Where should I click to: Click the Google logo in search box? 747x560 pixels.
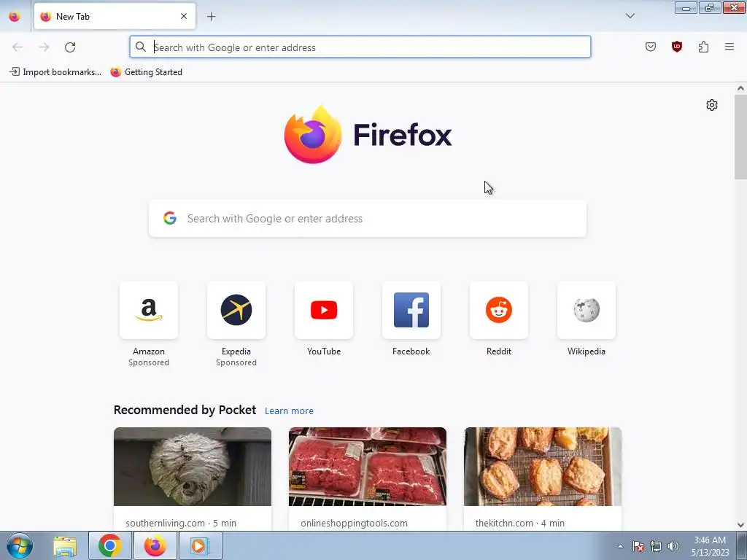click(x=170, y=218)
